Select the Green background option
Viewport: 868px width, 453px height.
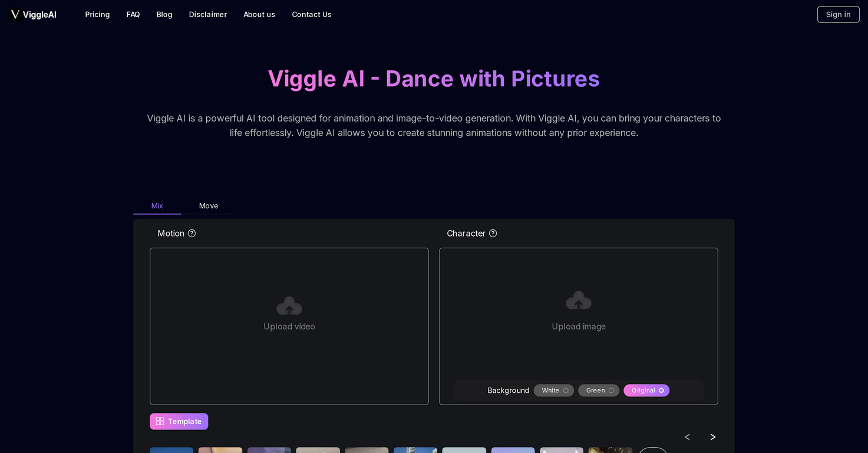tap(598, 390)
